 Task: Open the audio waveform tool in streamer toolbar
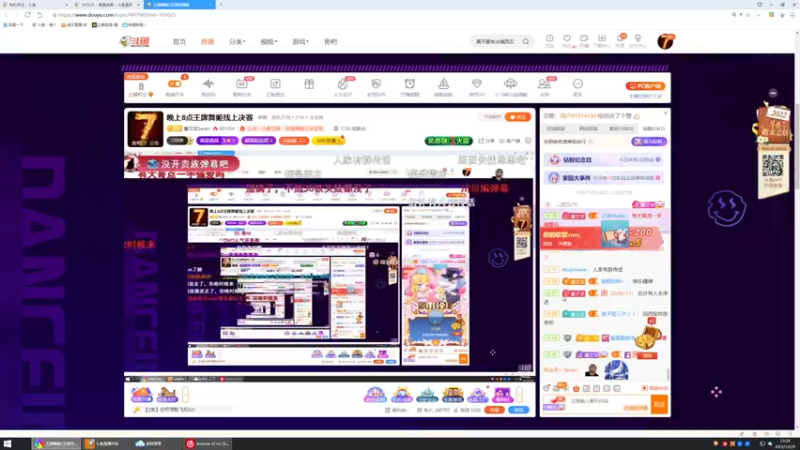(x=208, y=84)
